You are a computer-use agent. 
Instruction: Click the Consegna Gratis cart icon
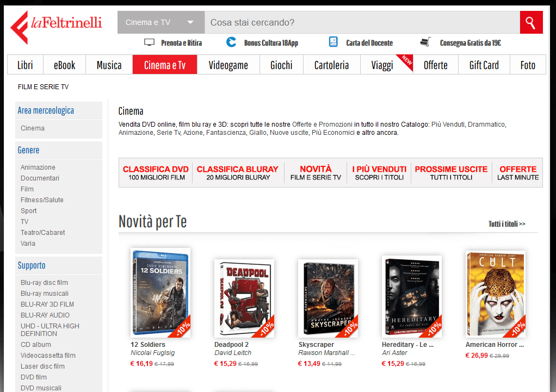click(425, 42)
